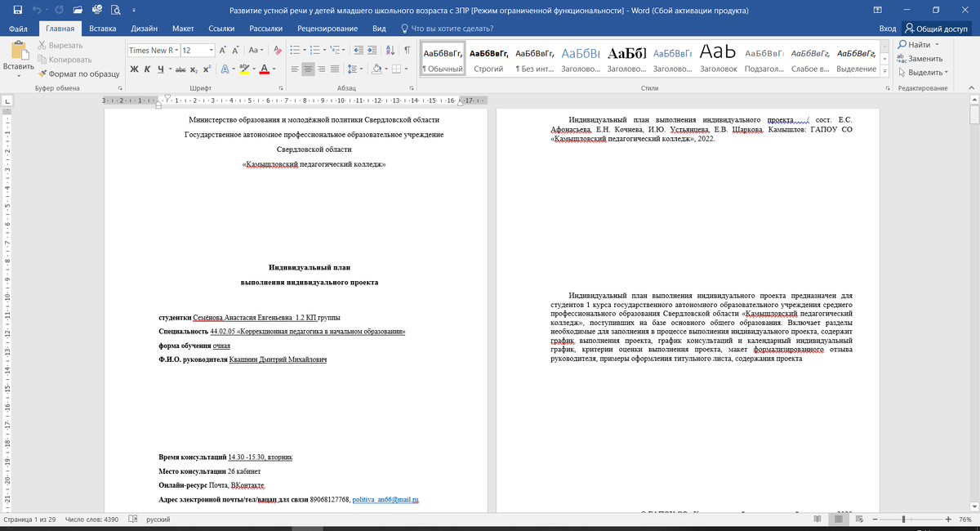This screenshot has width=980, height=531.
Task: Create a bulleted list
Action: (296, 50)
